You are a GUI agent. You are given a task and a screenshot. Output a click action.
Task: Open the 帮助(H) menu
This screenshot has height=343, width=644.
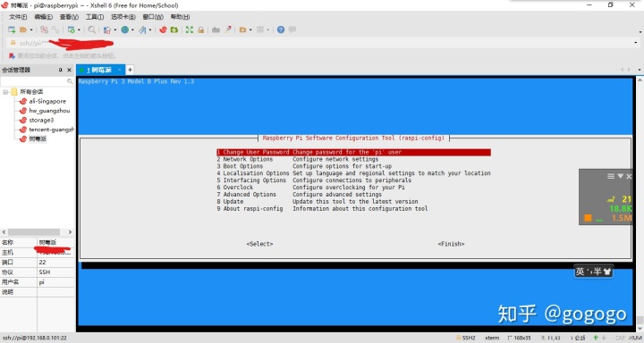coord(180,17)
